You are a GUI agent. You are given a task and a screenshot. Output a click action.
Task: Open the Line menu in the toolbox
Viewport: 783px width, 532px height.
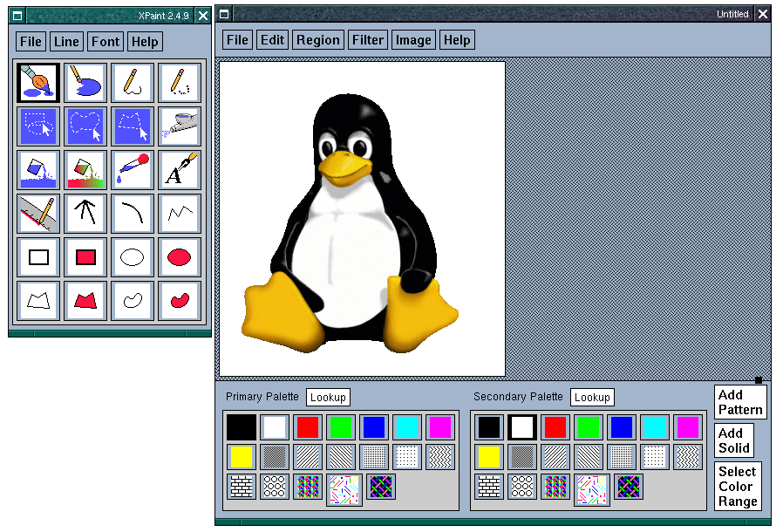pyautogui.click(x=66, y=42)
